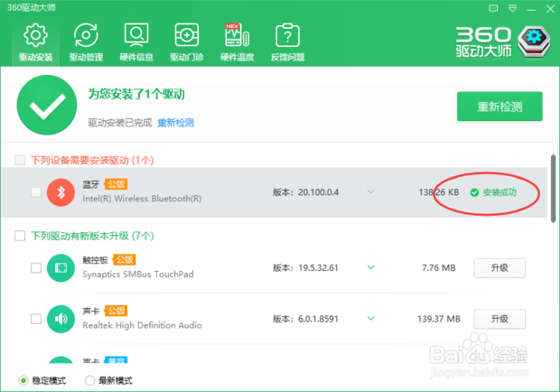Click the green 重新检测 button

tap(499, 107)
